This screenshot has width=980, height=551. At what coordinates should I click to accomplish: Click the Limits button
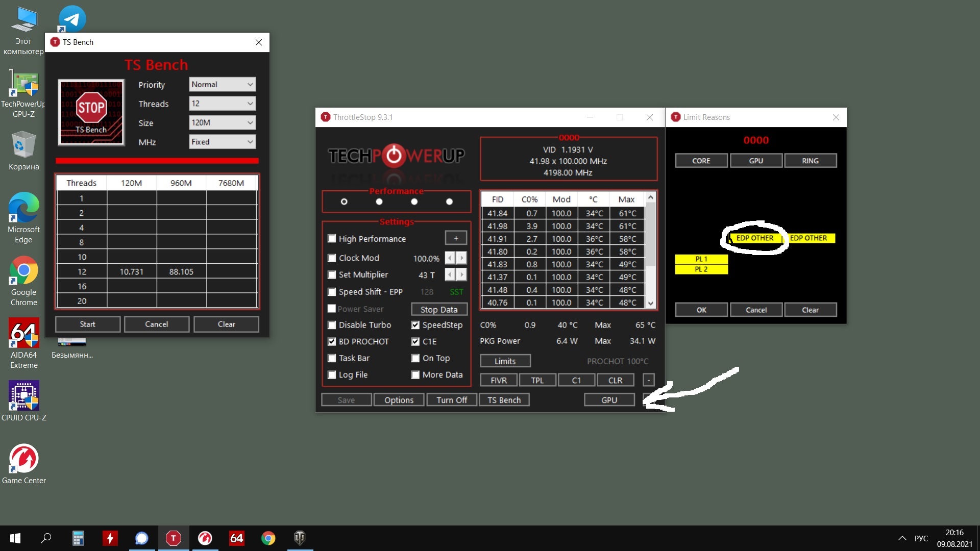click(505, 361)
